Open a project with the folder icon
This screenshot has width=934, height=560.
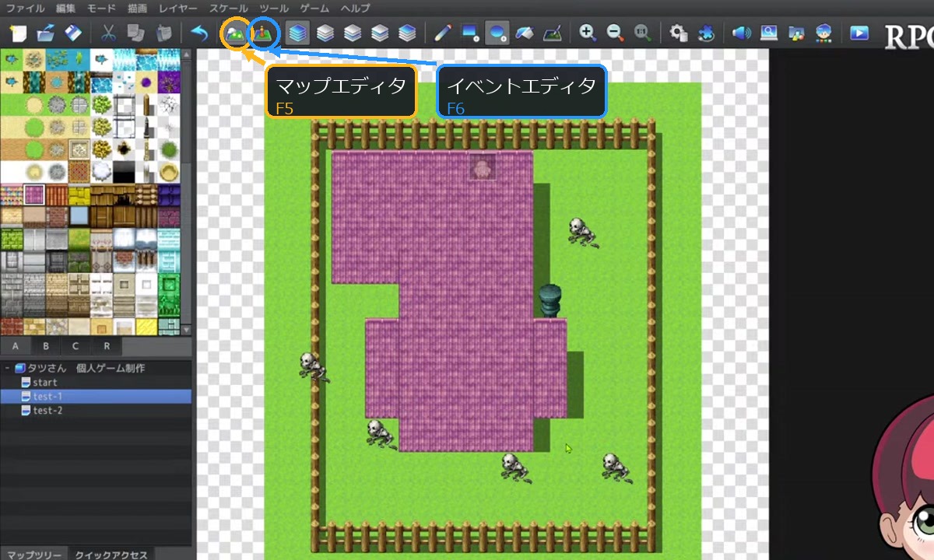tap(45, 33)
